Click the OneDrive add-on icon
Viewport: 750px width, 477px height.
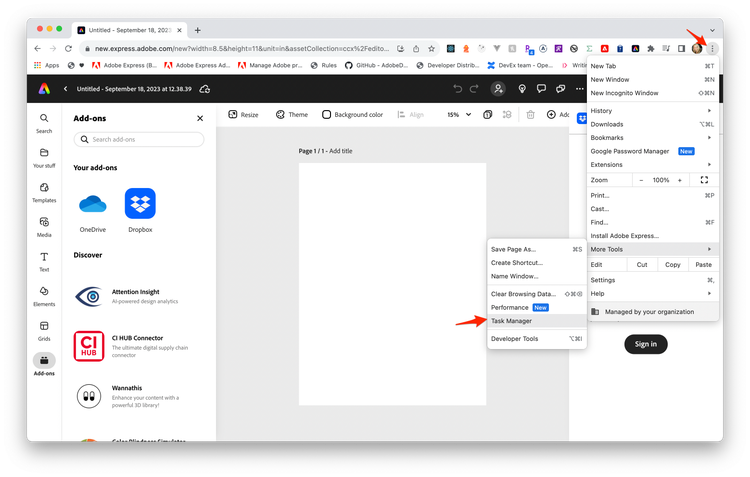[92, 205]
